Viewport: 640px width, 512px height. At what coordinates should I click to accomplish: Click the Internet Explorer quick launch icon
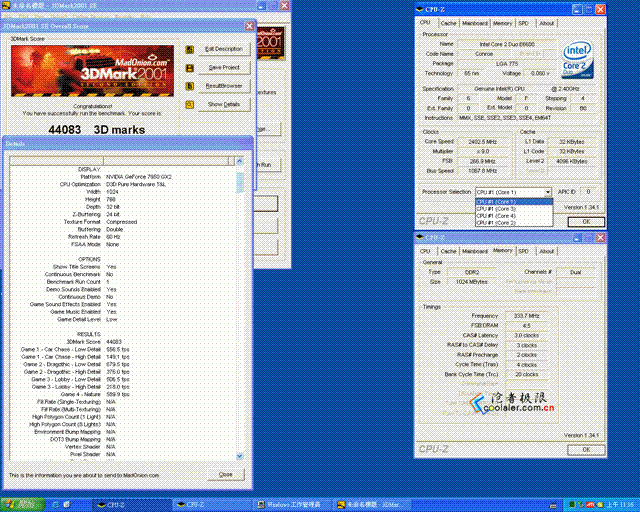[56, 505]
